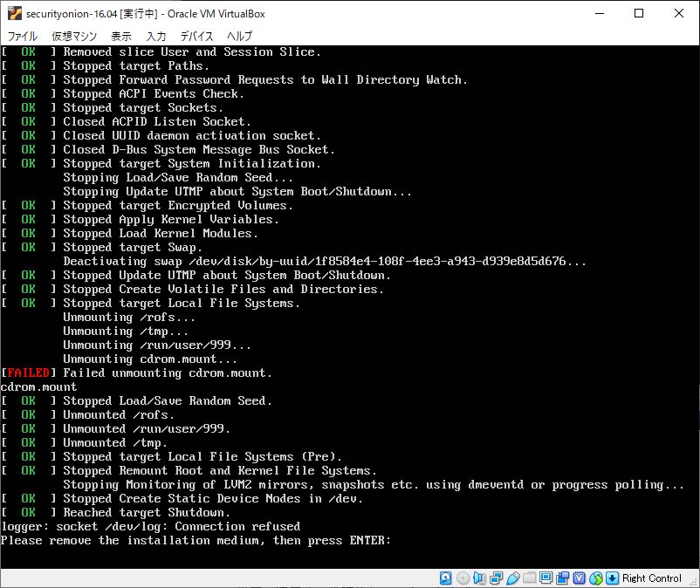The image size is (700, 588).
Task: Click the network adapters status icon
Action: tap(496, 578)
